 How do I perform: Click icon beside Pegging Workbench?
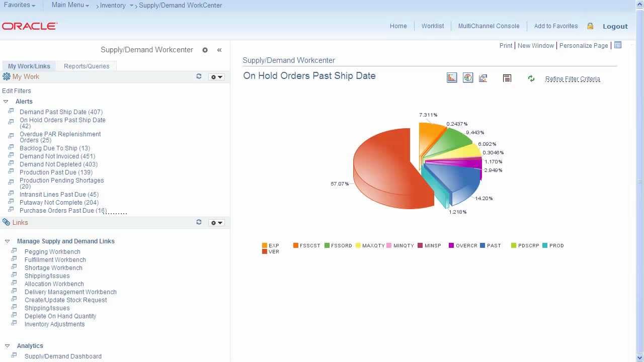tap(14, 251)
